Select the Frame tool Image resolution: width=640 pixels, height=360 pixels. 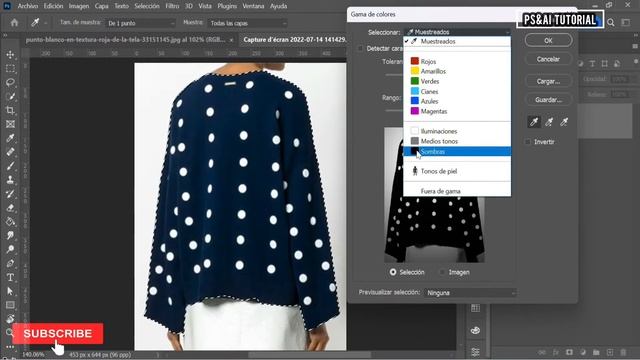point(11,124)
